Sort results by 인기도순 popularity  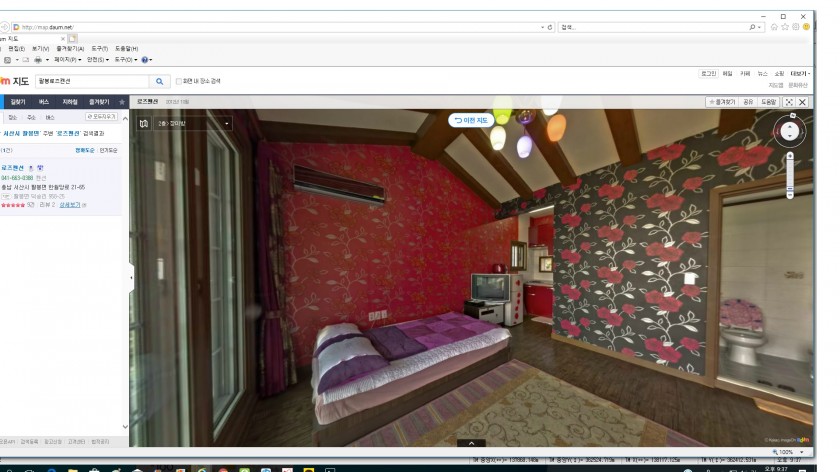pyautogui.click(x=108, y=151)
